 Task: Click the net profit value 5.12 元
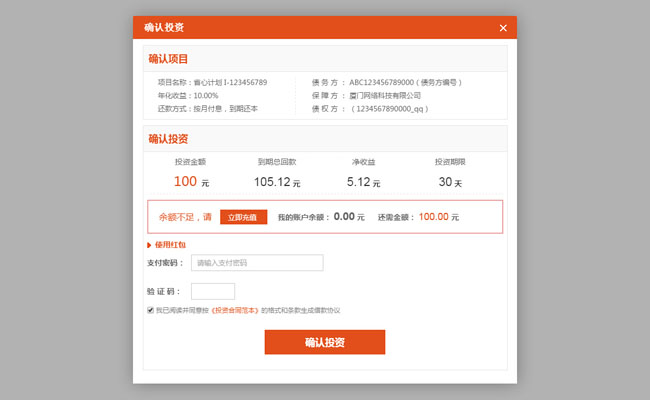[363, 182]
